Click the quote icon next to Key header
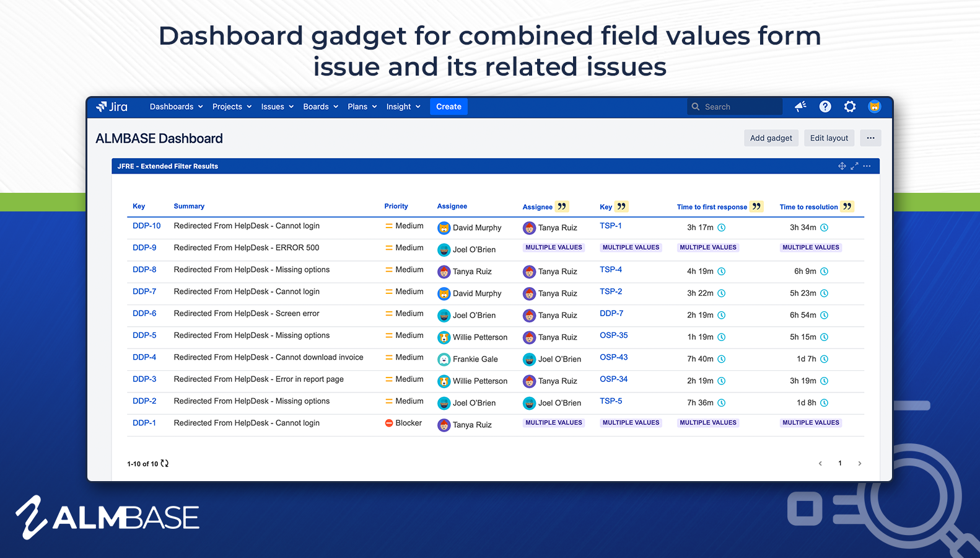The width and height of the screenshot is (980, 558). 621,206
